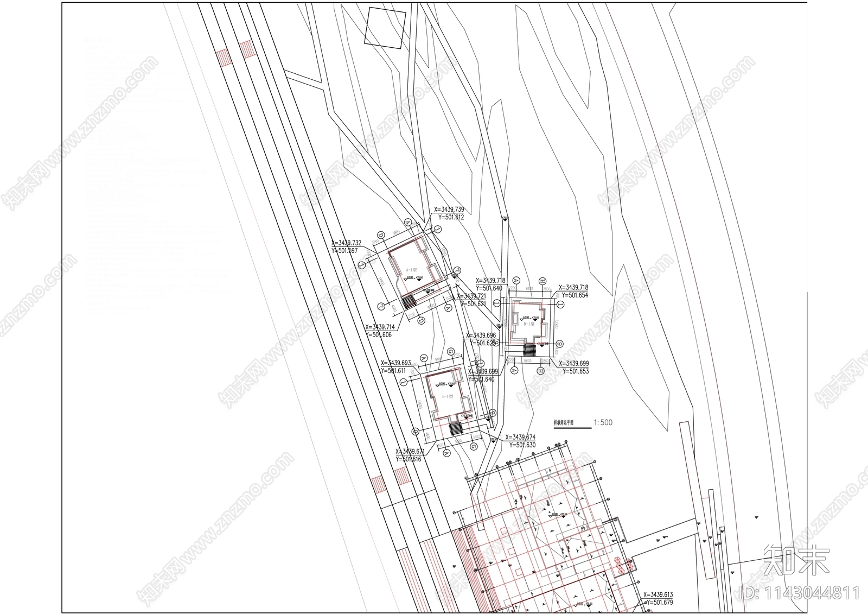The width and height of the screenshot is (868, 614).
Task: Click the stair symbol of building B-1
Action: tap(456, 429)
